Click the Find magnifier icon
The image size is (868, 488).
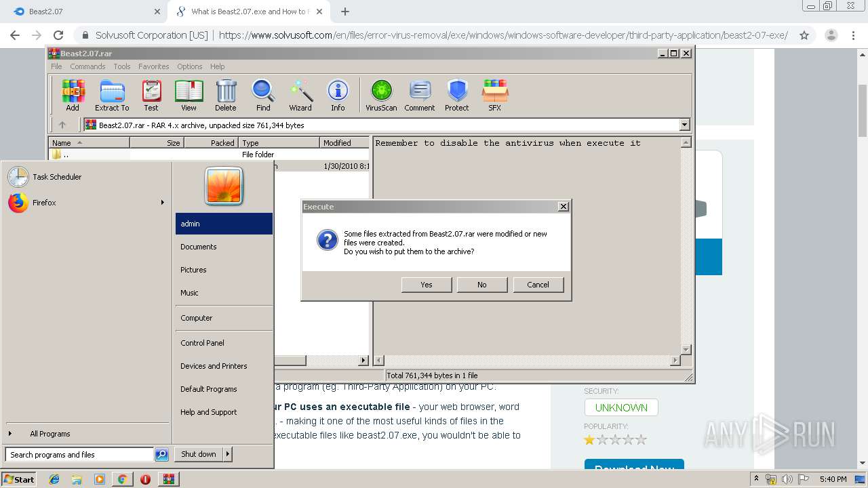[263, 95]
